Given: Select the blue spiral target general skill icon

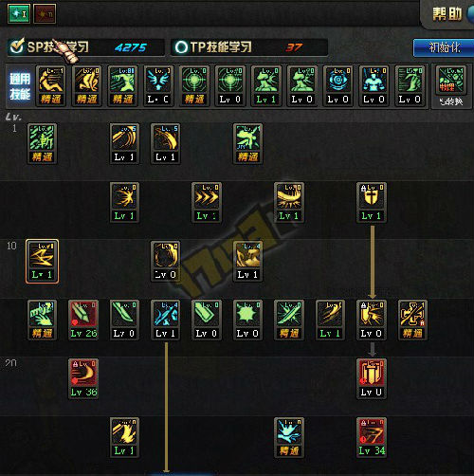Looking at the screenshot, I should 337,85.
